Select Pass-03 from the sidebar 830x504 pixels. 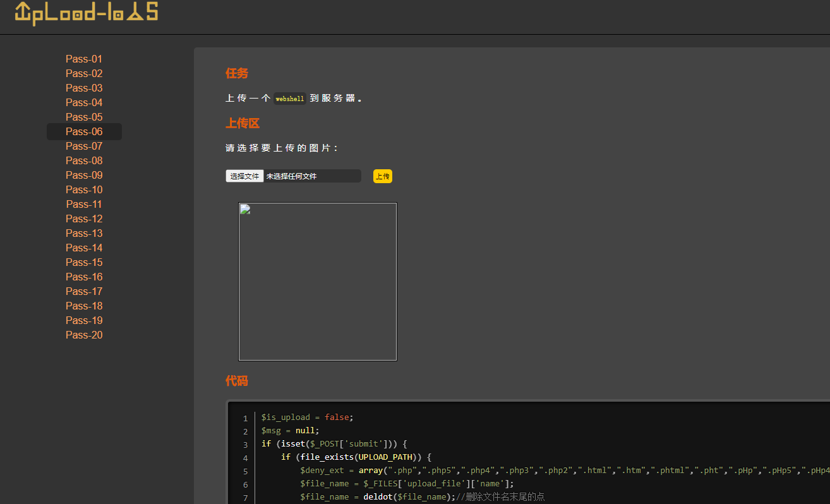point(84,88)
